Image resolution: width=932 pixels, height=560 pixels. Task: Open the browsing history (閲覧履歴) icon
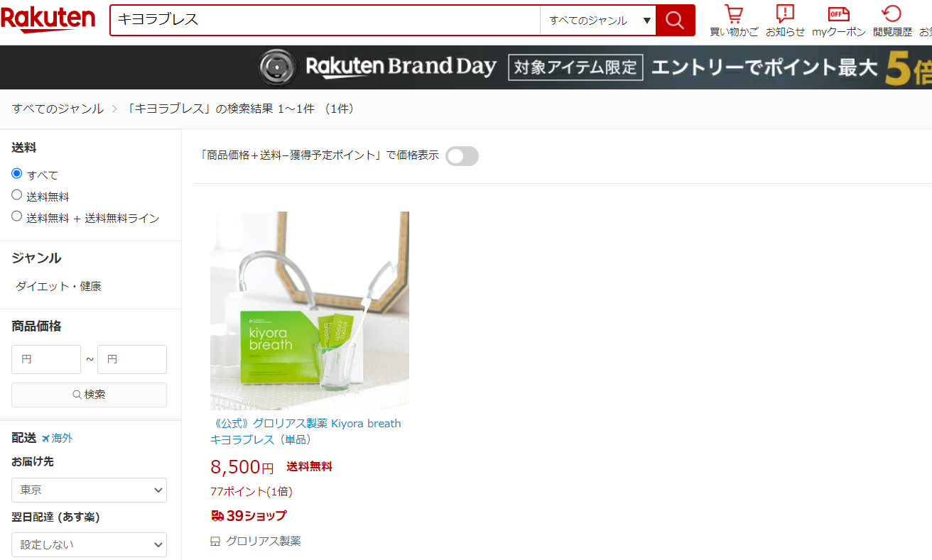point(892,21)
